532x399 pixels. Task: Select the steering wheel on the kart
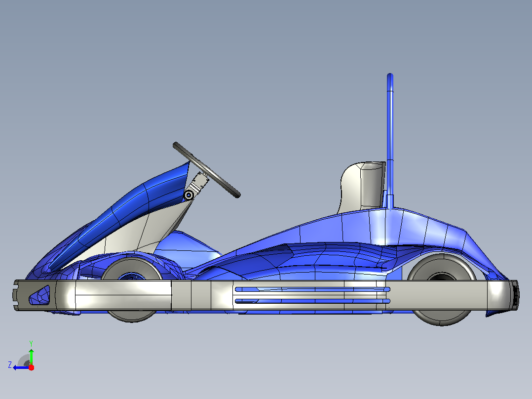206,170
